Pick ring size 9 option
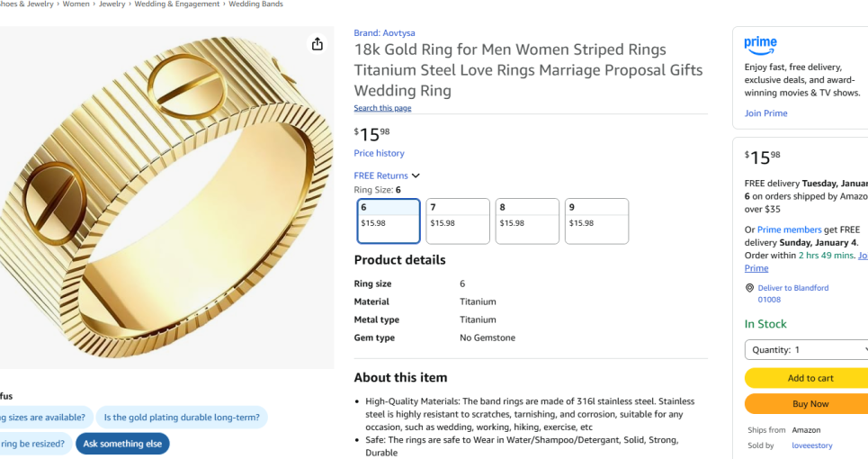This screenshot has width=868, height=459. click(596, 221)
